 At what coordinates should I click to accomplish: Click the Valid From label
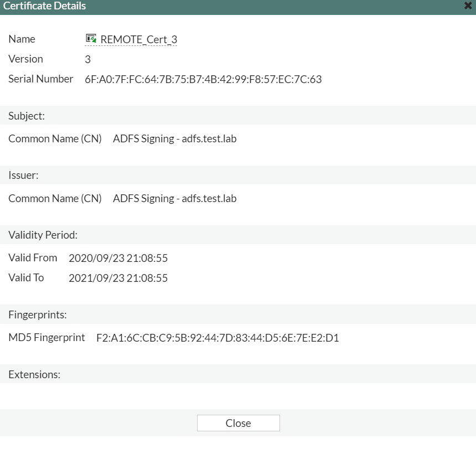[x=33, y=258]
